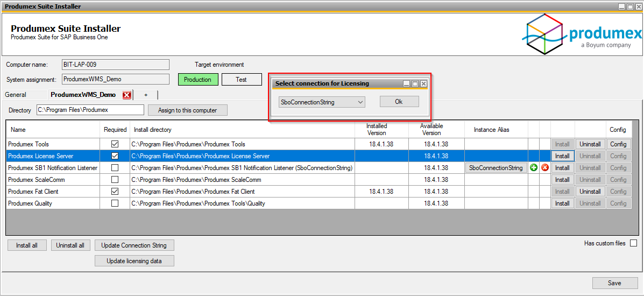Click Produmex Tools\Quality install directory cell
Image resolution: width=644 pixels, height=296 pixels.
242,203
